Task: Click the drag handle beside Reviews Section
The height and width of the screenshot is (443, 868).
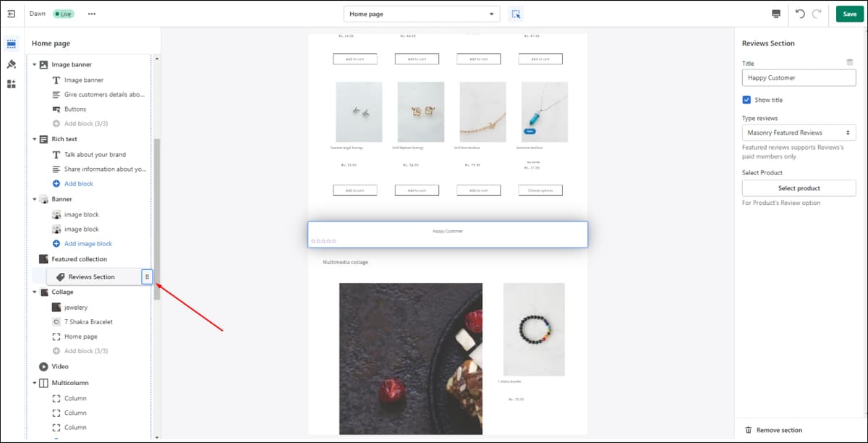Action: coord(147,277)
